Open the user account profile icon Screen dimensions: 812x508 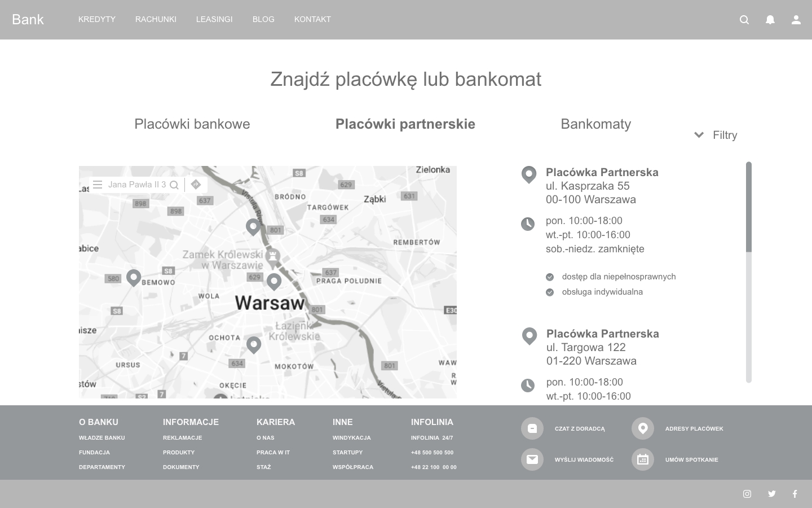click(x=796, y=20)
